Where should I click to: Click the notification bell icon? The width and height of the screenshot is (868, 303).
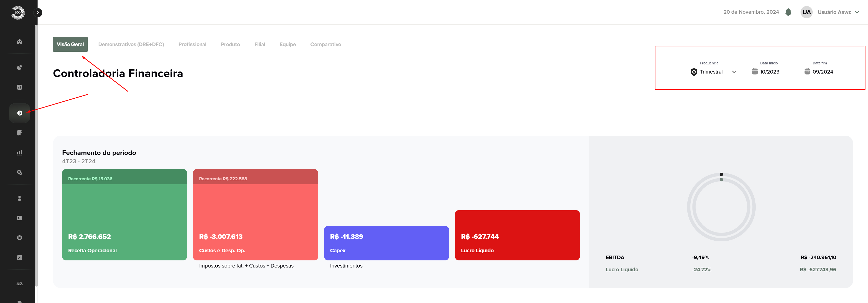click(788, 12)
